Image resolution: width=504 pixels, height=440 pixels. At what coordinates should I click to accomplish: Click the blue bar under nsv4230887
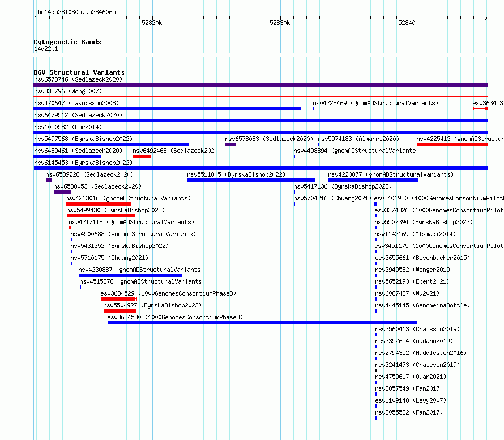[130, 275]
